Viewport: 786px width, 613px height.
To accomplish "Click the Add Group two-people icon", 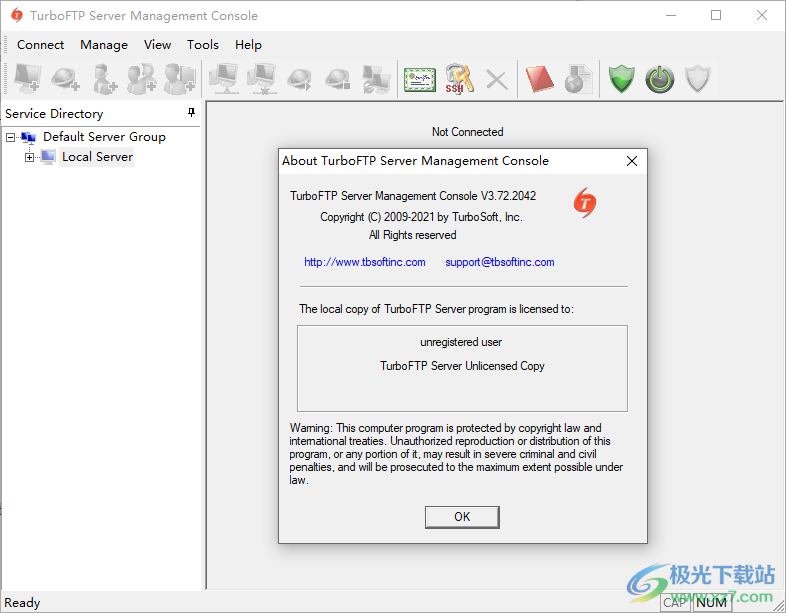I will click(142, 79).
